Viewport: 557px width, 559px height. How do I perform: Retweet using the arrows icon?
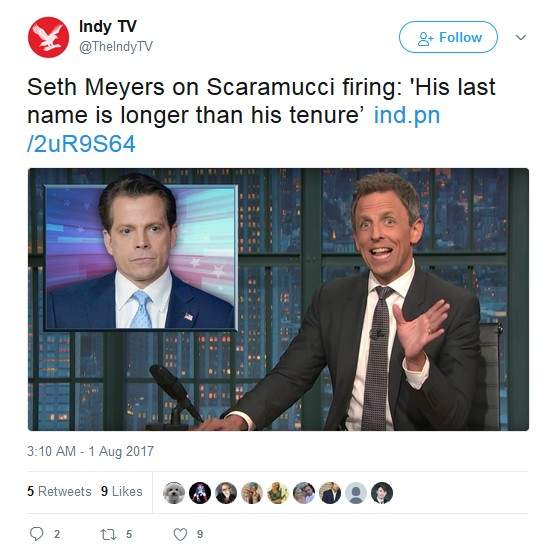point(108,534)
